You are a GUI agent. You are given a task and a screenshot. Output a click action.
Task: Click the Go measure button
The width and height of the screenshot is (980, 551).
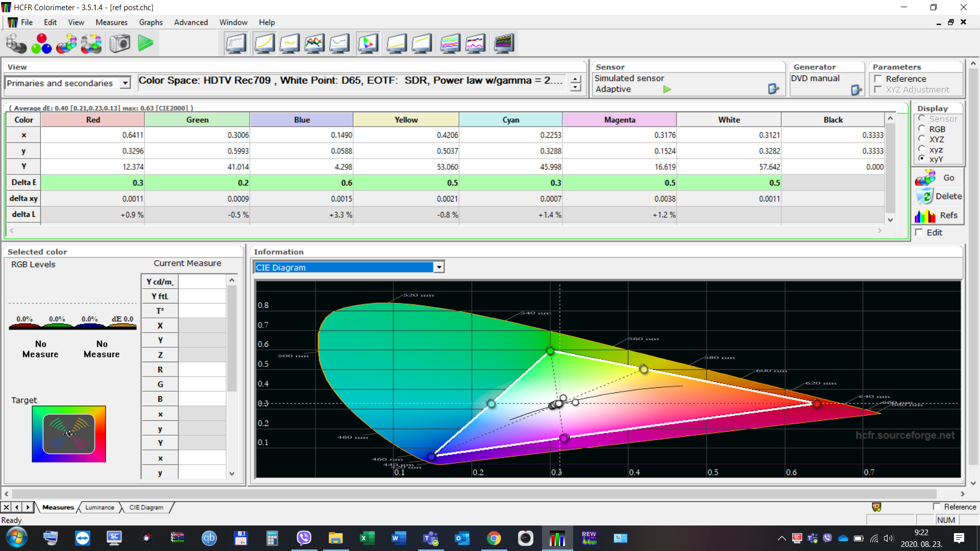pos(938,178)
